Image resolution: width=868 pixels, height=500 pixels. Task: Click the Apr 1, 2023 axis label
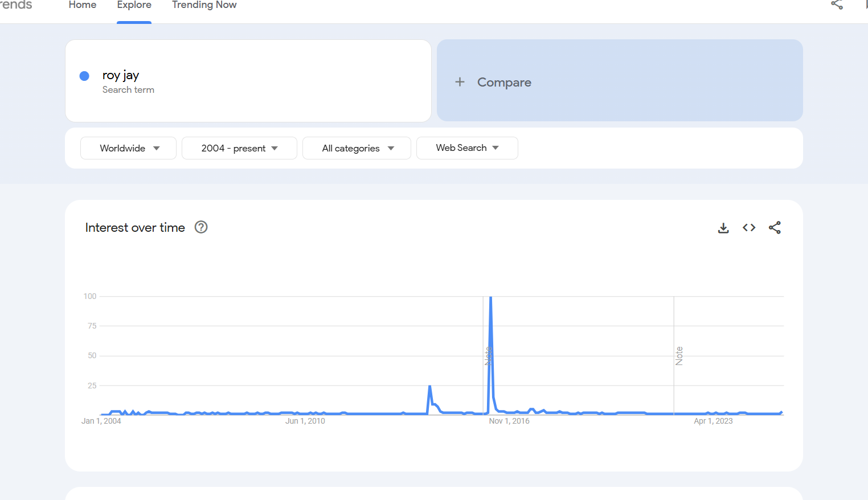[x=713, y=421]
